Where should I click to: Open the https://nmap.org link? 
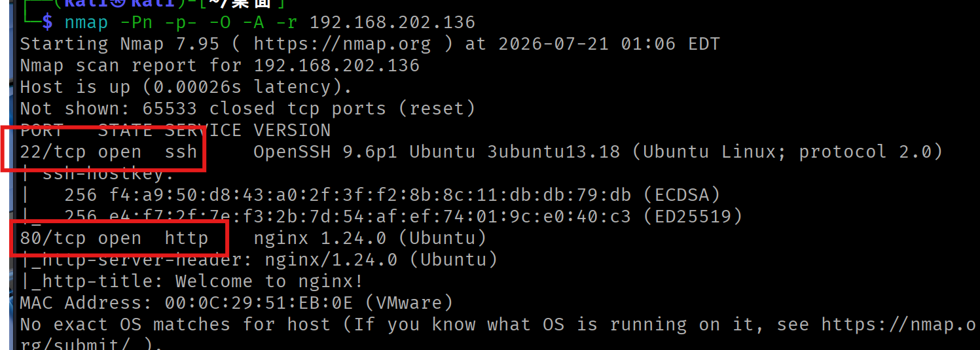coord(342,44)
